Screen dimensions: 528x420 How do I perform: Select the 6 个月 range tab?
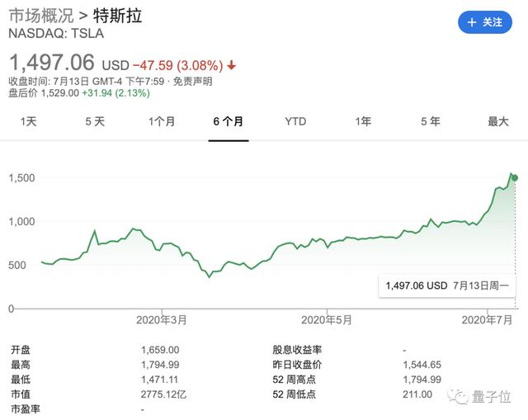point(229,121)
